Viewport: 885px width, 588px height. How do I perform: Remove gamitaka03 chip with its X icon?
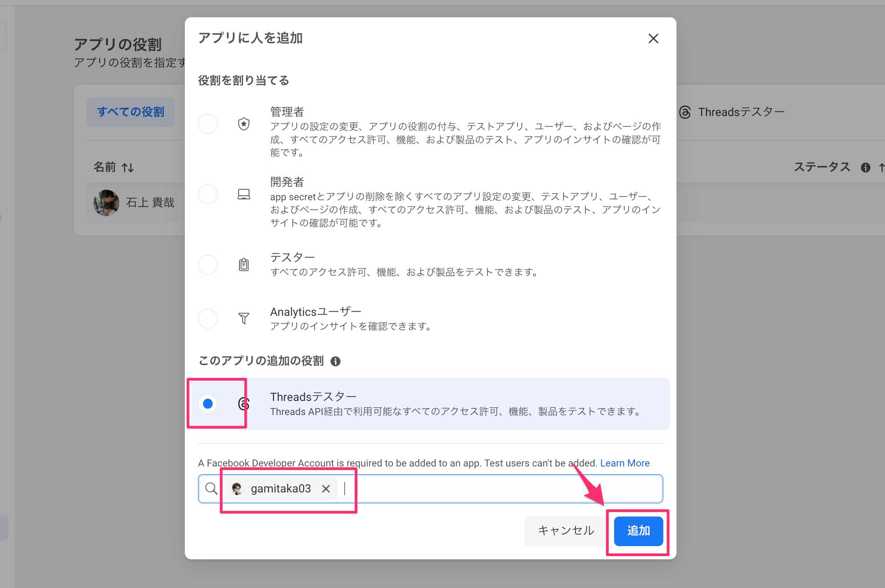(326, 489)
